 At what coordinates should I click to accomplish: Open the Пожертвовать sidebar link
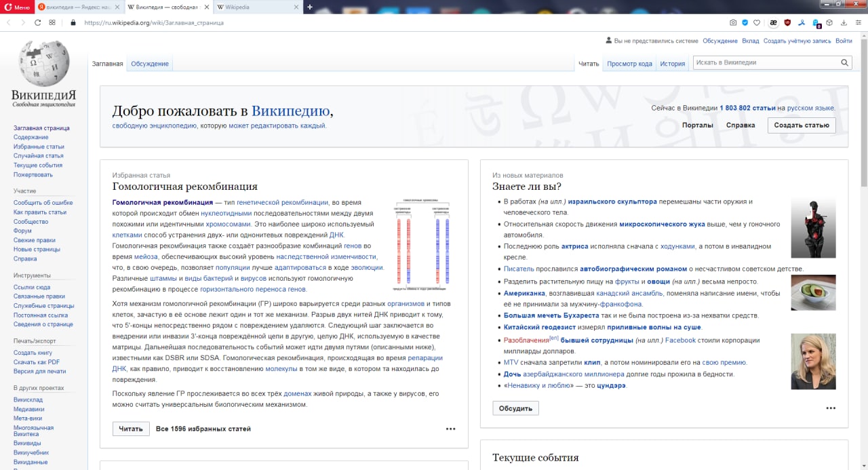[x=33, y=175]
